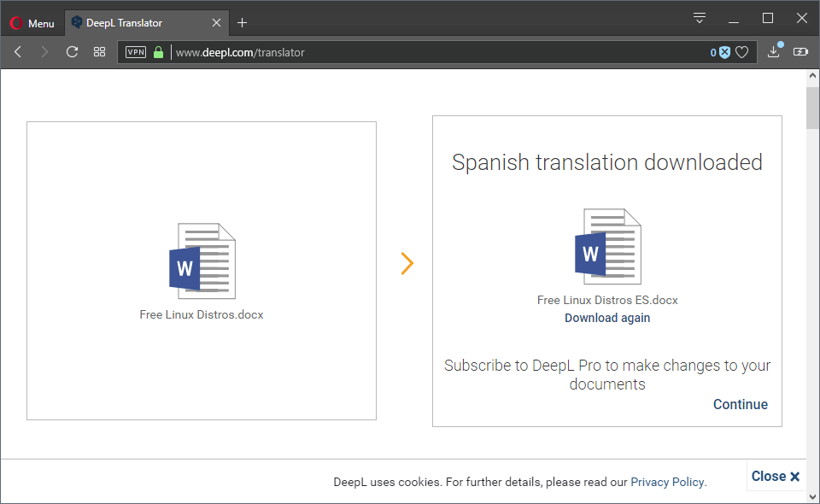Click the Continue button

(741, 404)
